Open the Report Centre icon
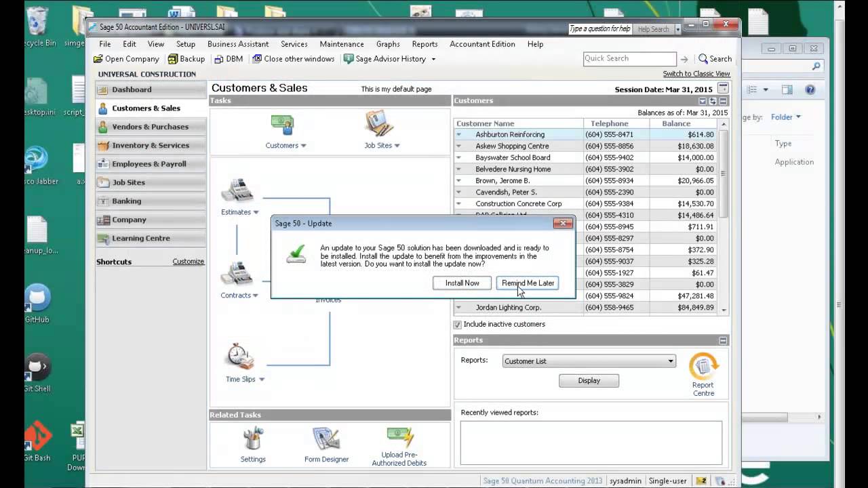 [x=703, y=367]
